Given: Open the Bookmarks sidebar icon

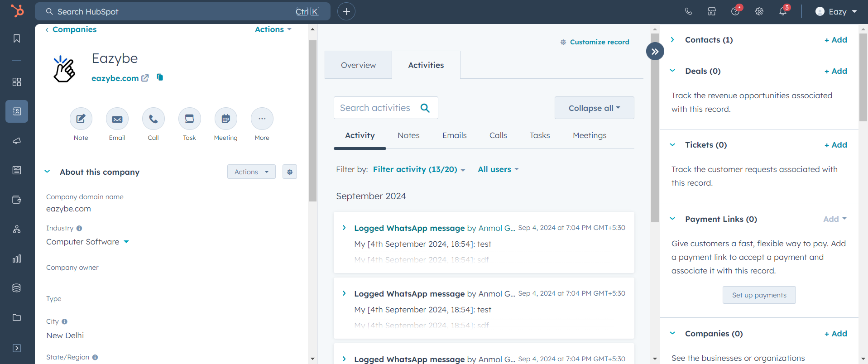Looking at the screenshot, I should point(17,38).
